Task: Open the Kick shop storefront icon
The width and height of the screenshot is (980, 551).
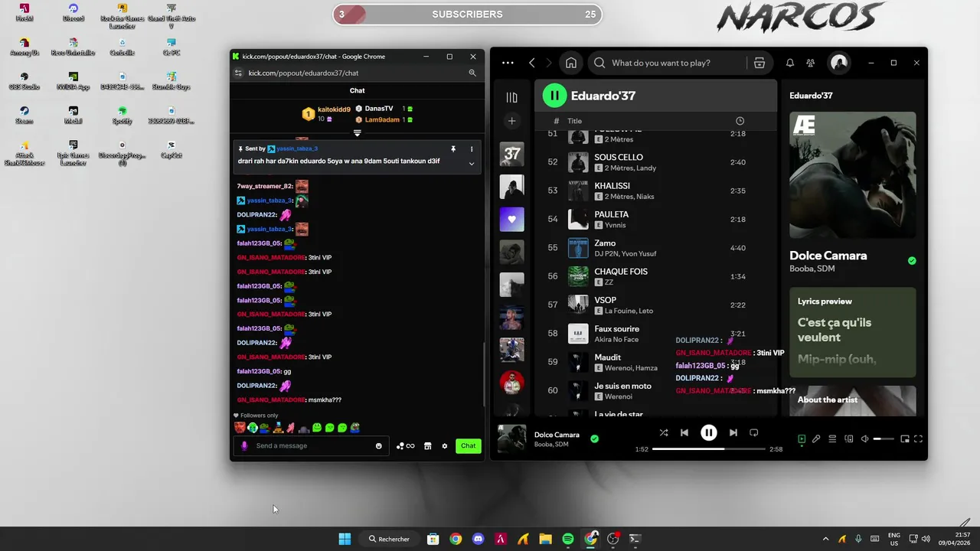Action: click(428, 446)
